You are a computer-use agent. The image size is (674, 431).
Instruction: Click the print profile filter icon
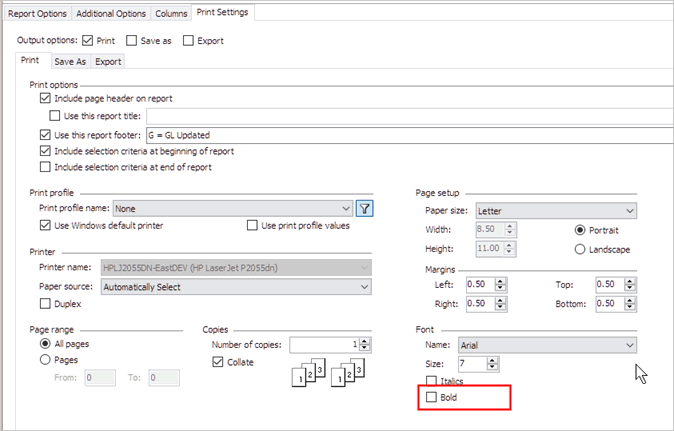[x=365, y=208]
